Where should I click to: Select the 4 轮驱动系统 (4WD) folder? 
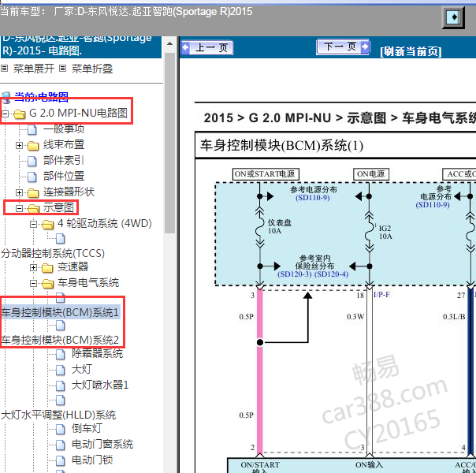[x=105, y=223]
